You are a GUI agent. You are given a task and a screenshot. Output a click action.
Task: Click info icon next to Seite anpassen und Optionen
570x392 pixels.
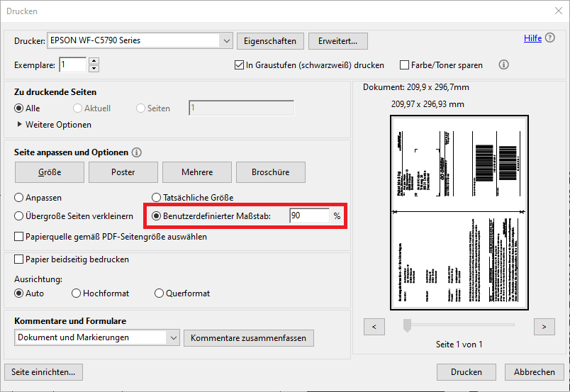pyautogui.click(x=137, y=152)
